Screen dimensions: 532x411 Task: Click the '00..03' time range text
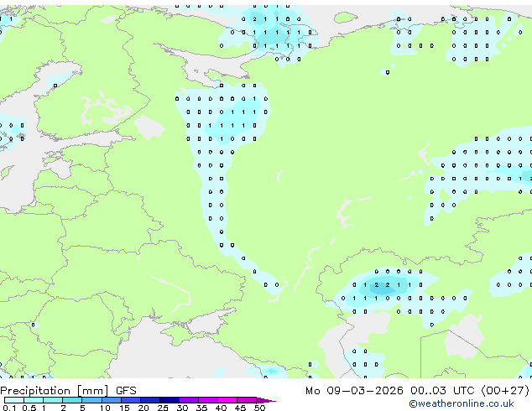pos(428,391)
